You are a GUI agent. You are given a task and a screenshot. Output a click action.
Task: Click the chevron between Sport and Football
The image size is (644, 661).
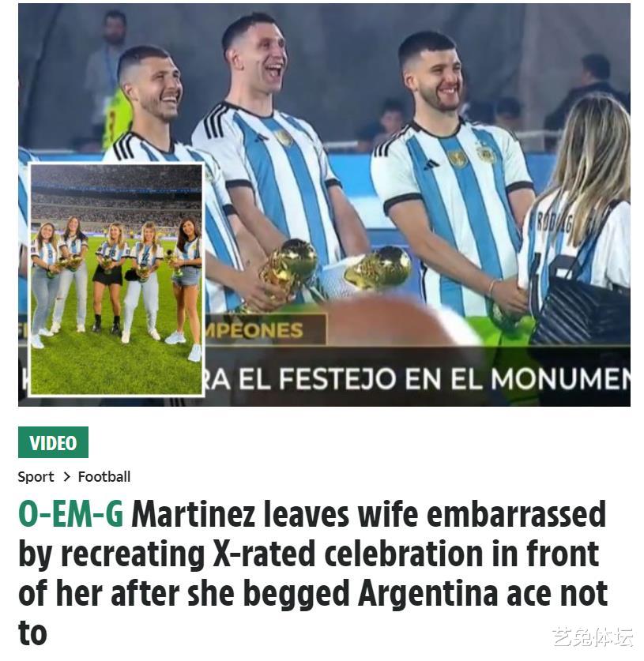pos(66,477)
